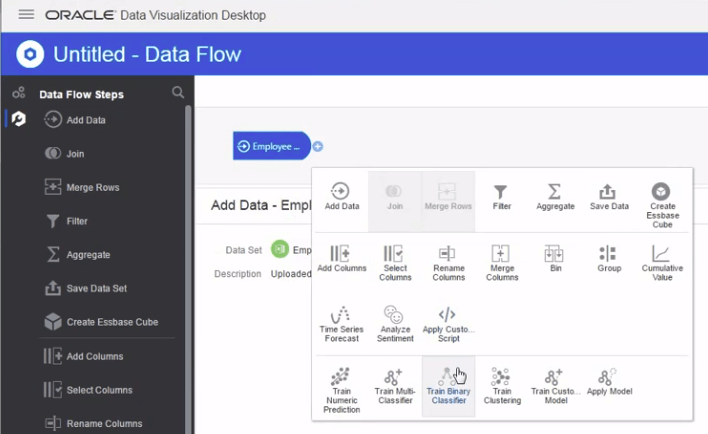Pick Select Columns in the popup step menu

click(395, 263)
